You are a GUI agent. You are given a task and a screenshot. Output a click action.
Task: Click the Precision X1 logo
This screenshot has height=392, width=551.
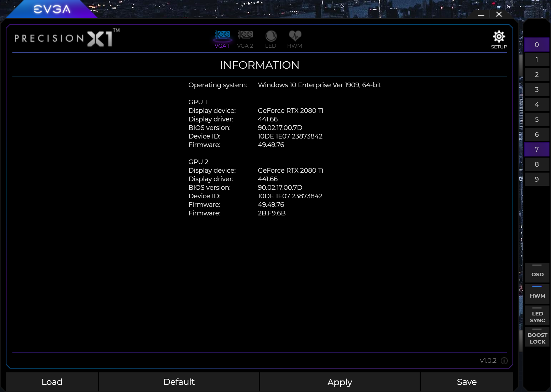coord(67,38)
